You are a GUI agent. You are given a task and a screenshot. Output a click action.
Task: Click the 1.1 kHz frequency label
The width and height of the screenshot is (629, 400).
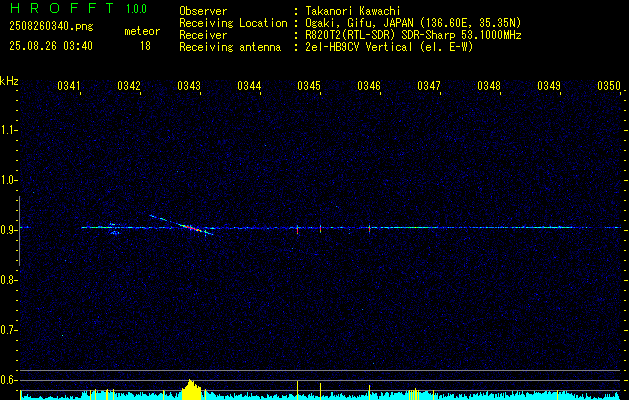[8, 130]
